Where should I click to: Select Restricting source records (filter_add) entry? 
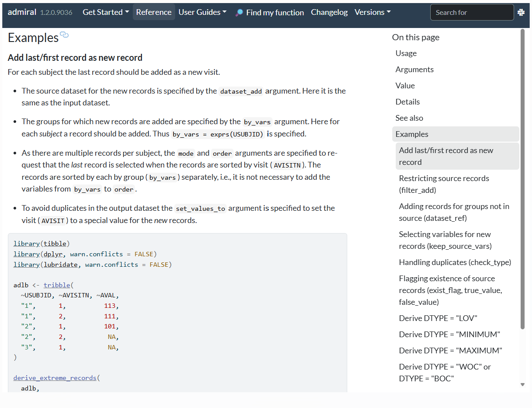pos(444,184)
